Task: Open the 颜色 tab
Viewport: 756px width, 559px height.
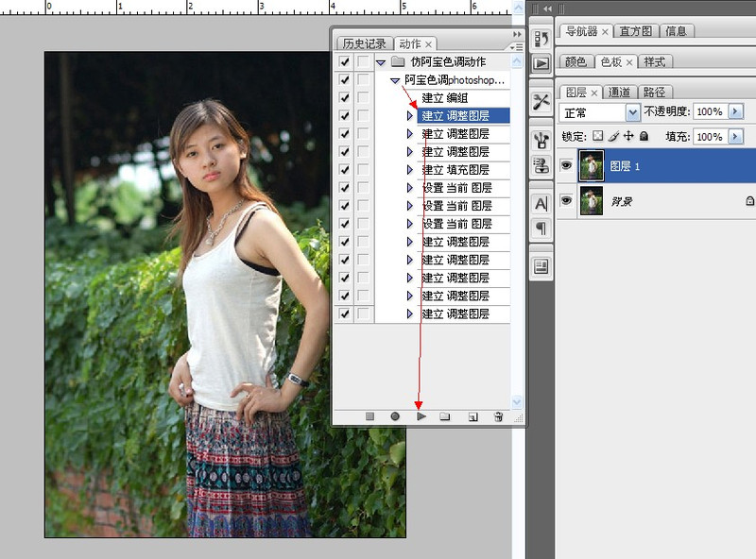Action: click(x=576, y=61)
